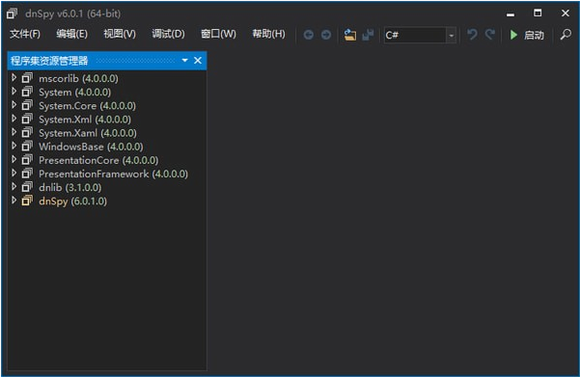Viewport: 580px width, 377px height.
Task: Expand the System.Core node arrow
Action: (x=14, y=105)
